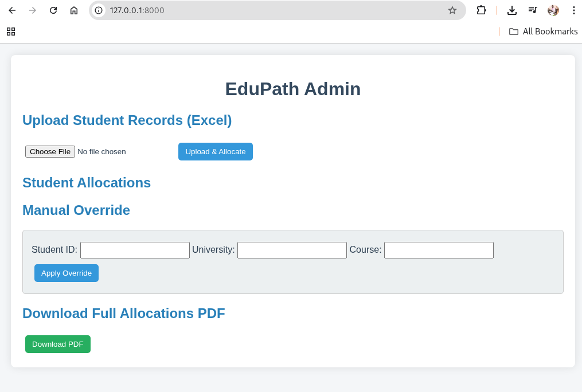Screen dimensions: 582x392
Task: Reload the EduPath Admin page
Action: [x=53, y=10]
